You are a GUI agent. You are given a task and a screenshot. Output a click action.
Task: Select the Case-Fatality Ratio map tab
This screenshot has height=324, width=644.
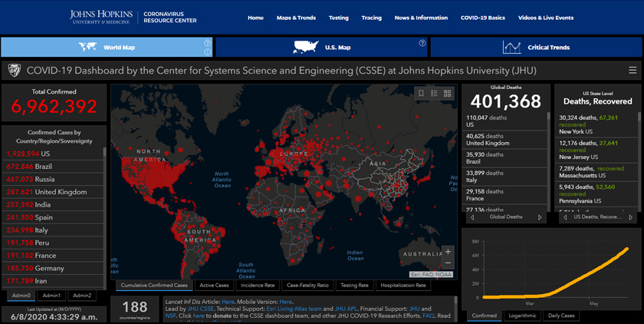coord(307,285)
